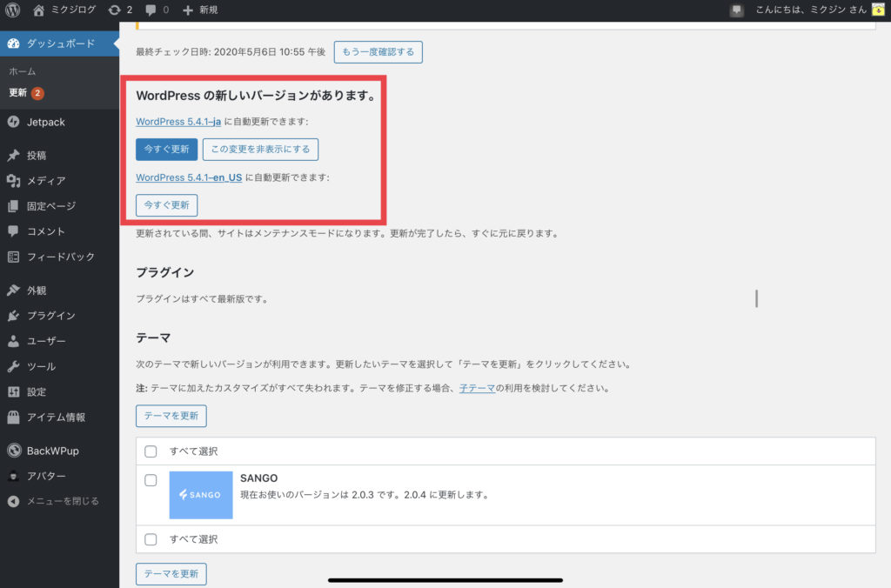This screenshot has height=588, width=891.
Task: Click the Jetpack icon in sidebar
Action: tap(13, 122)
